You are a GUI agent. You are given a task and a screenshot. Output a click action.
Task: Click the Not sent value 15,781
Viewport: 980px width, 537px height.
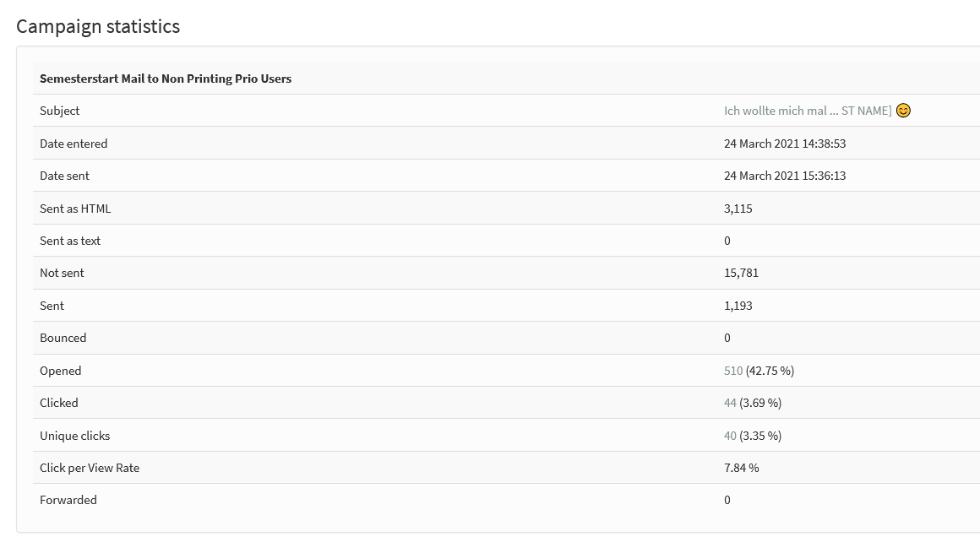click(741, 273)
